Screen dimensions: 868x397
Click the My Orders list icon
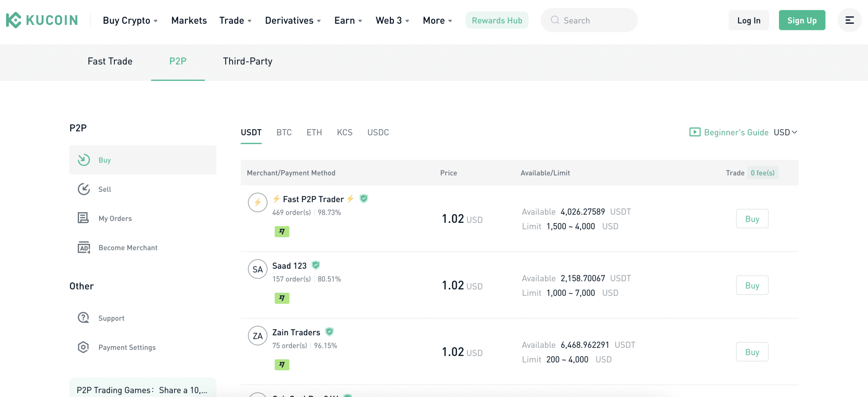coord(83,218)
